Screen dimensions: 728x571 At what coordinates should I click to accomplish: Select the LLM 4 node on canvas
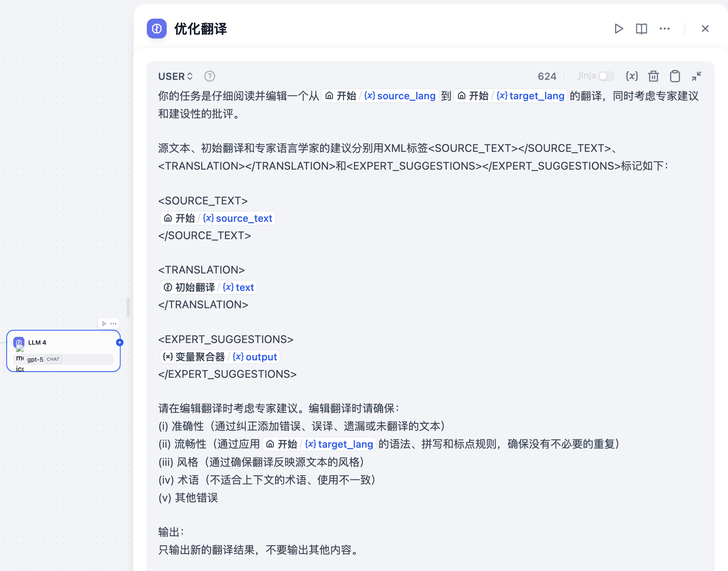pos(63,351)
